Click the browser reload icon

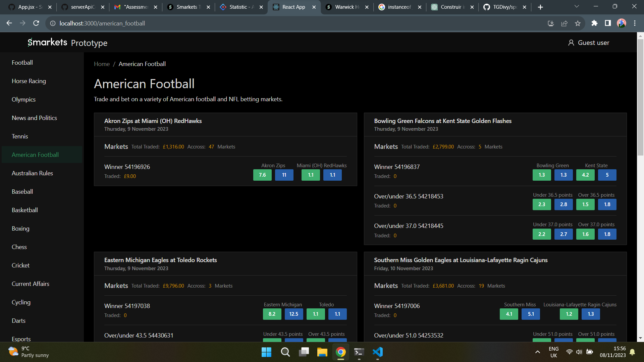[36, 23]
